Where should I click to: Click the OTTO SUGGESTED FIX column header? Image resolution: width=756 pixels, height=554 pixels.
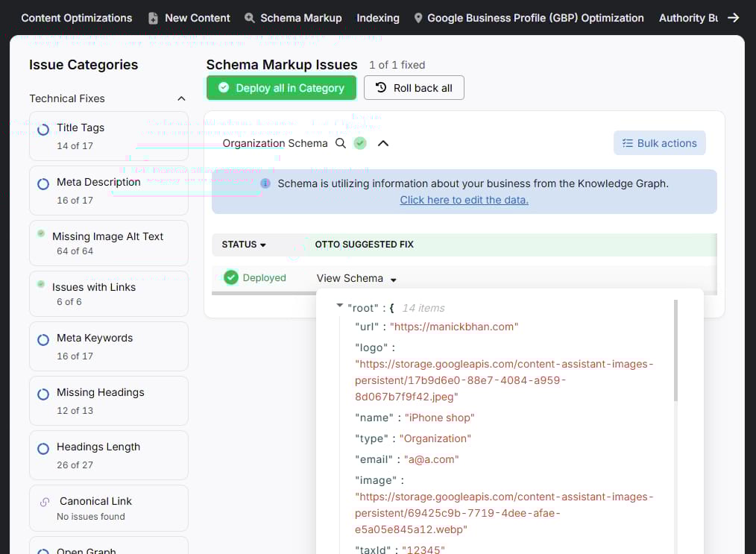(364, 245)
